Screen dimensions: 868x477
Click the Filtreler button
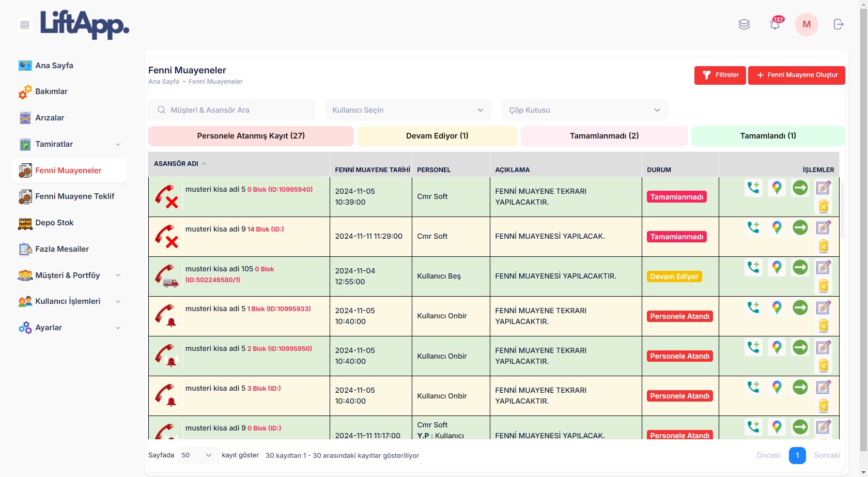pos(720,75)
